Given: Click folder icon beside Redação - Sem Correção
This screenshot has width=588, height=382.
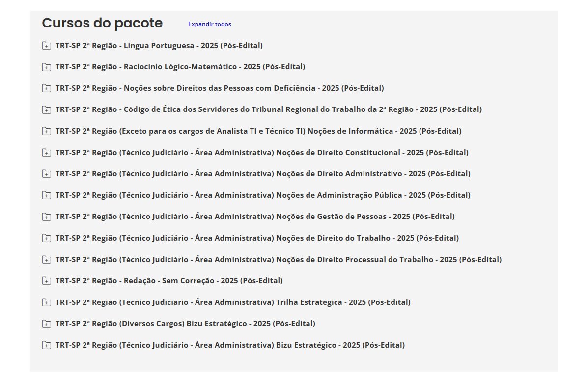Looking at the screenshot, I should [46, 281].
